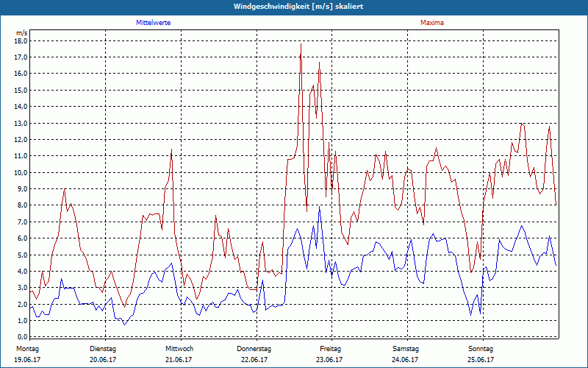The width and height of the screenshot is (588, 368).
Task: Click the '5,0' y-axis value
Action: click(23, 255)
